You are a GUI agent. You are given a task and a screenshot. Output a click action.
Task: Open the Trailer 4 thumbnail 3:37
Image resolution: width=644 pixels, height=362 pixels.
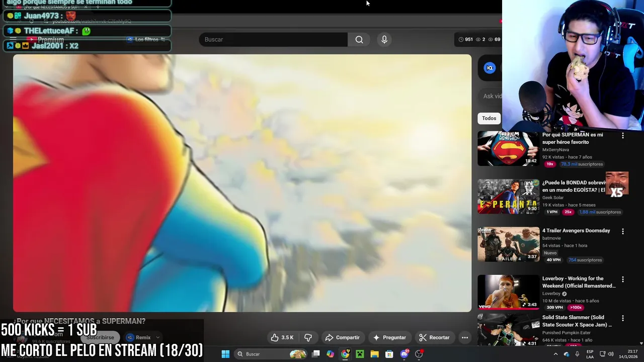pyautogui.click(x=508, y=244)
